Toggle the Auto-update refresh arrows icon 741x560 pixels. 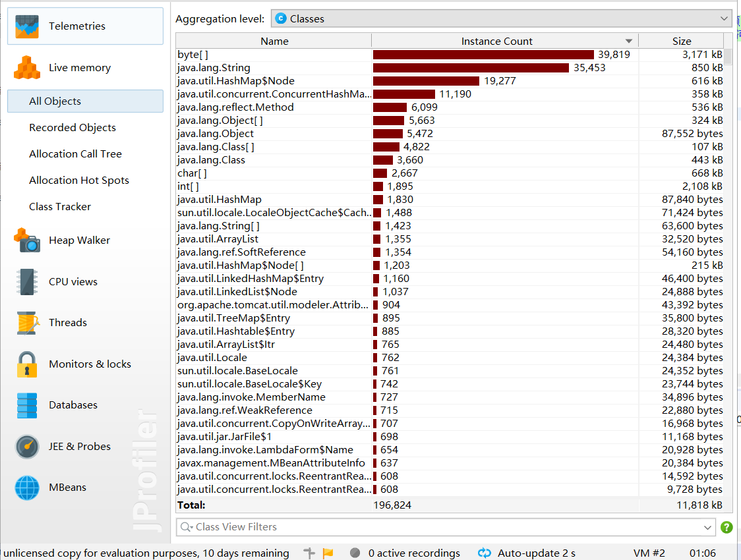pyautogui.click(x=485, y=553)
